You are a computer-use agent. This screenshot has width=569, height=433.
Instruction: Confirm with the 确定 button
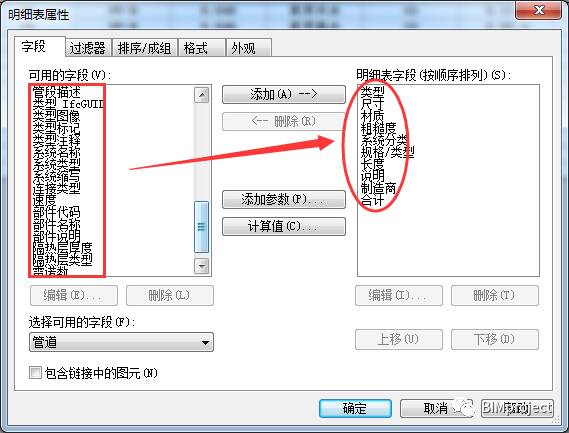point(355,408)
